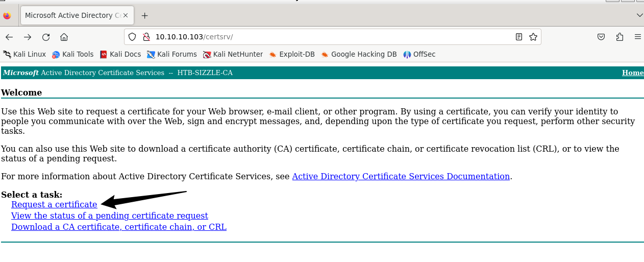The width and height of the screenshot is (644, 262).
Task: Open the Pocket save icon
Action: (601, 37)
